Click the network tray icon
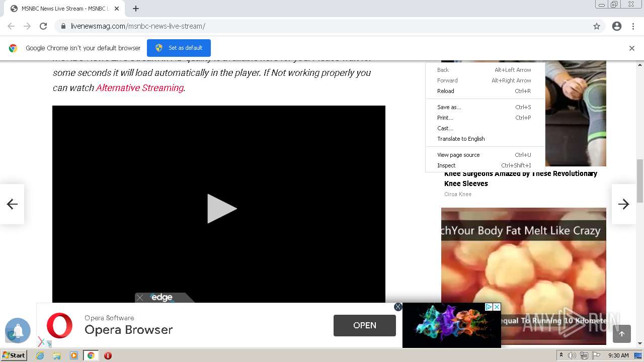644x362 pixels. point(584,355)
